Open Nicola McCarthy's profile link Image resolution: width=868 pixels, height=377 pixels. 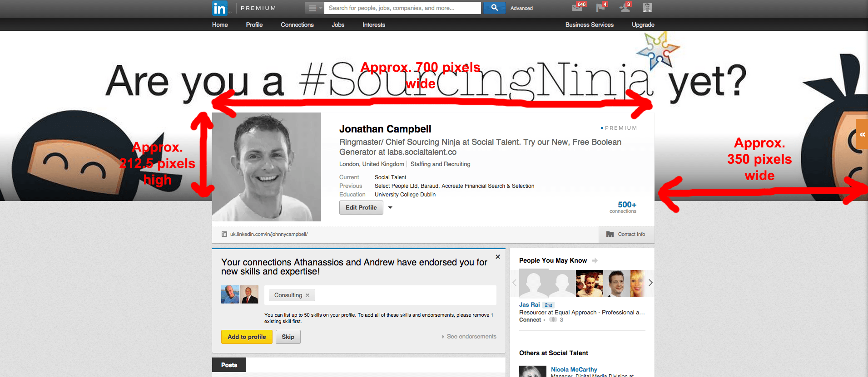click(574, 369)
